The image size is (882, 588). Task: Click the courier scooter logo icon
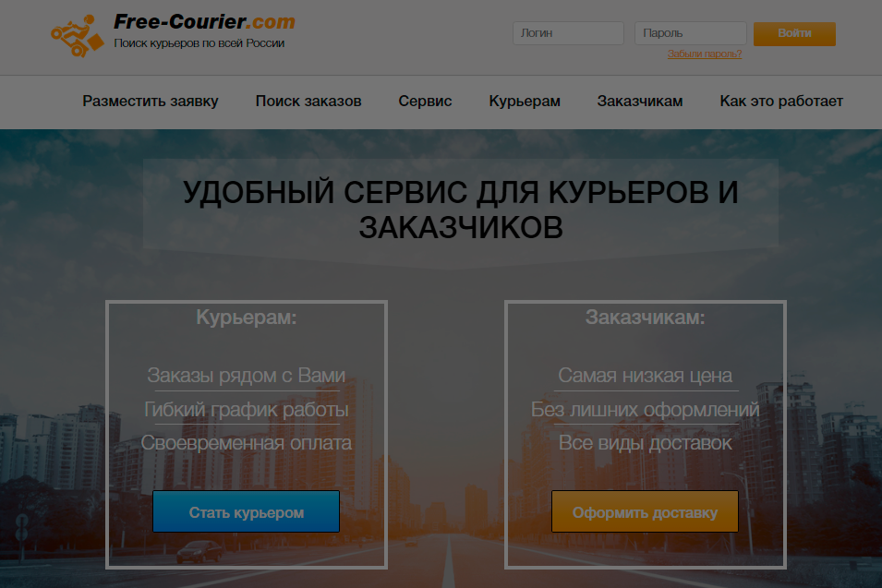pyautogui.click(x=78, y=36)
